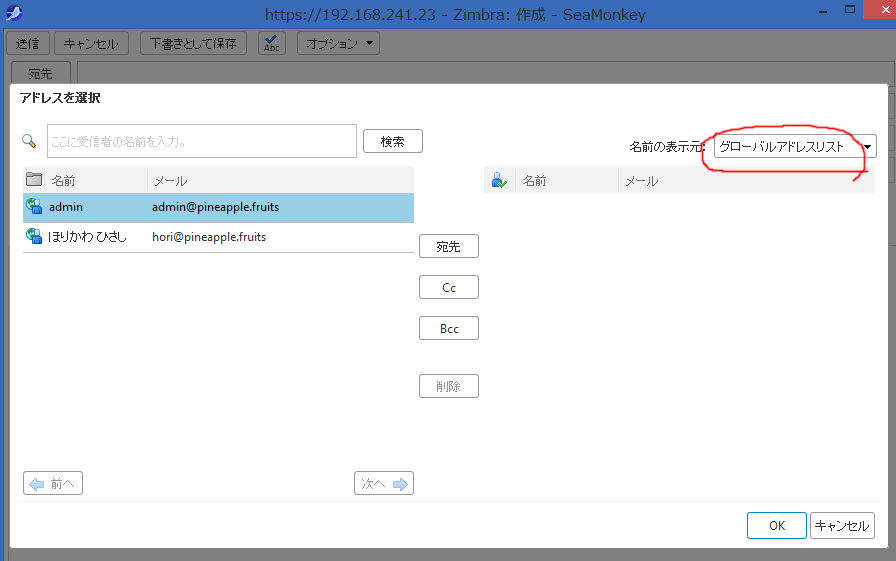Click the SeaMonkey window icon
896x561 pixels.
click(x=14, y=14)
